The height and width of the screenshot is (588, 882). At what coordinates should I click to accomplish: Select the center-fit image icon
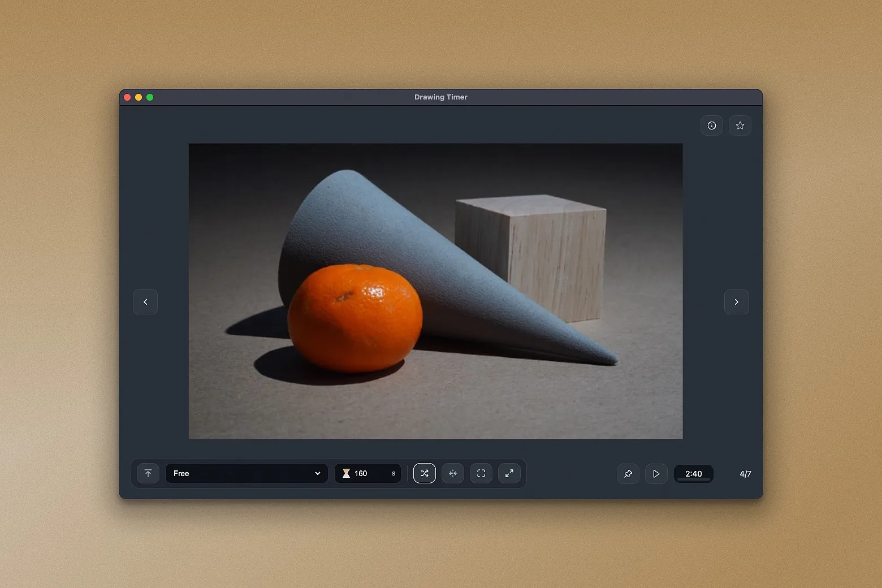click(453, 473)
